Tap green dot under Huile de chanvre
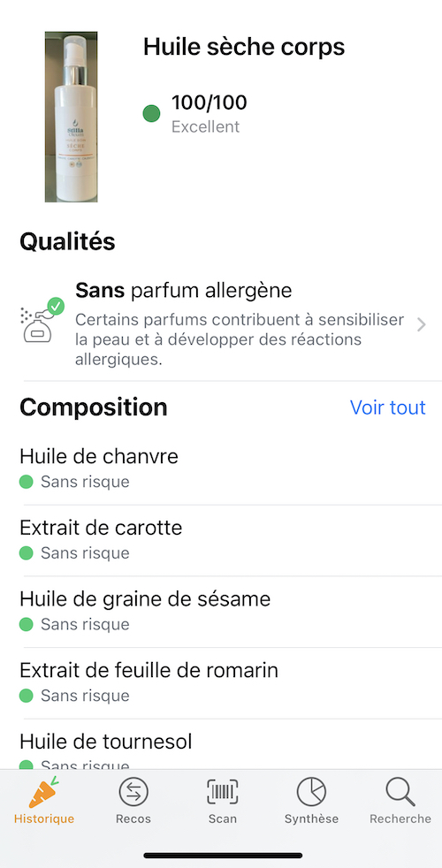 26,482
